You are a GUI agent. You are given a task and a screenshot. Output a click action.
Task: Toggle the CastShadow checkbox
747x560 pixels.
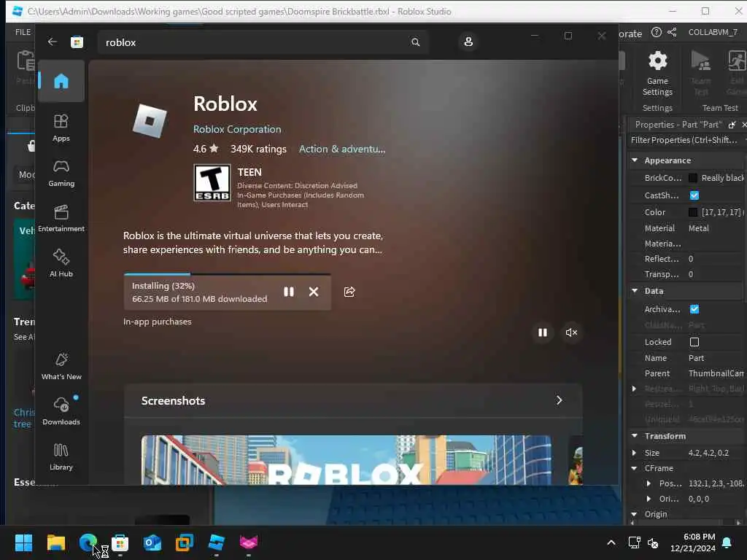click(694, 195)
